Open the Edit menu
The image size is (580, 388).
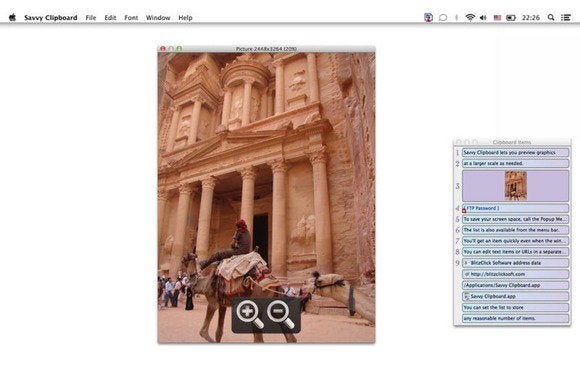pos(110,17)
